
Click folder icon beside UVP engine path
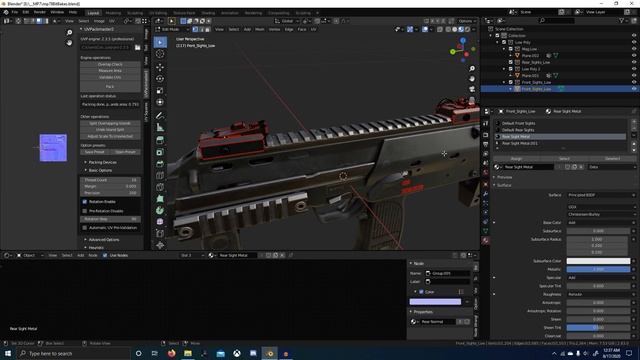138,47
